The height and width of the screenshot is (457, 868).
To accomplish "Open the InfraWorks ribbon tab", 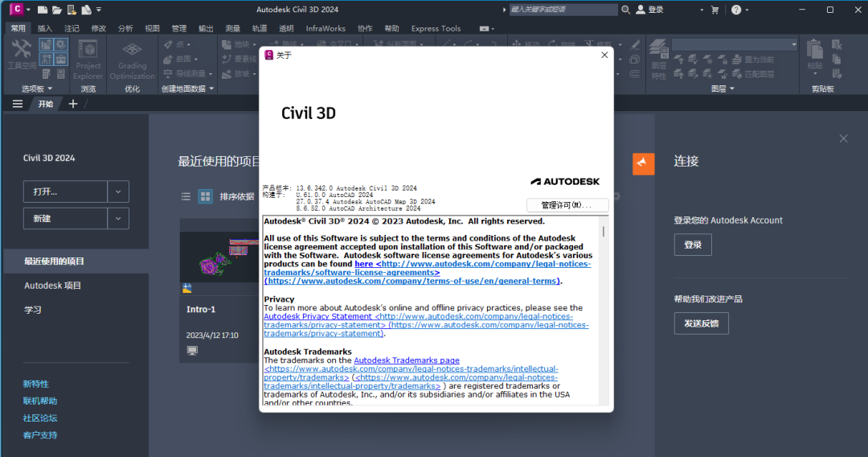I will click(325, 29).
